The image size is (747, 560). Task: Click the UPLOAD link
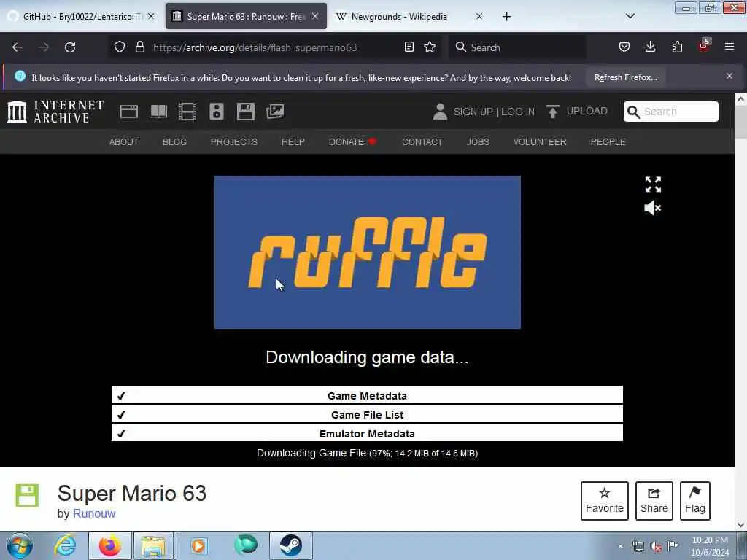tap(587, 111)
